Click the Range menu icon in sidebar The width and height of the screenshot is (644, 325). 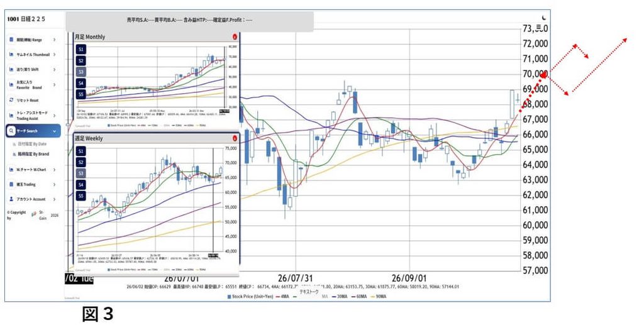tap(11, 40)
